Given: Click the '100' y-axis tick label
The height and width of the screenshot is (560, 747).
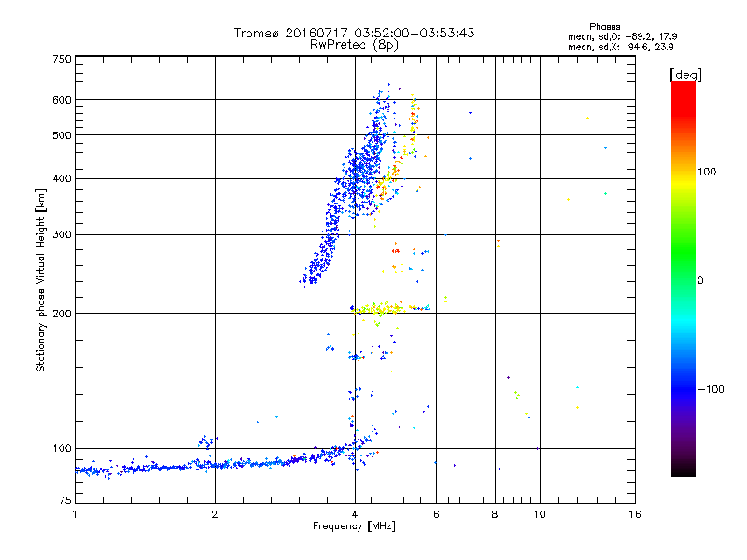Looking at the screenshot, I should click(x=62, y=448).
